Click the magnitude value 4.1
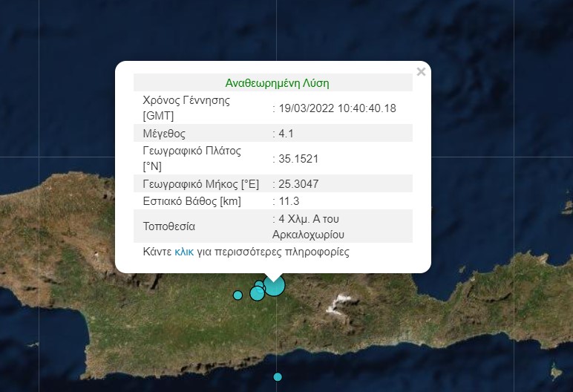 (286, 134)
